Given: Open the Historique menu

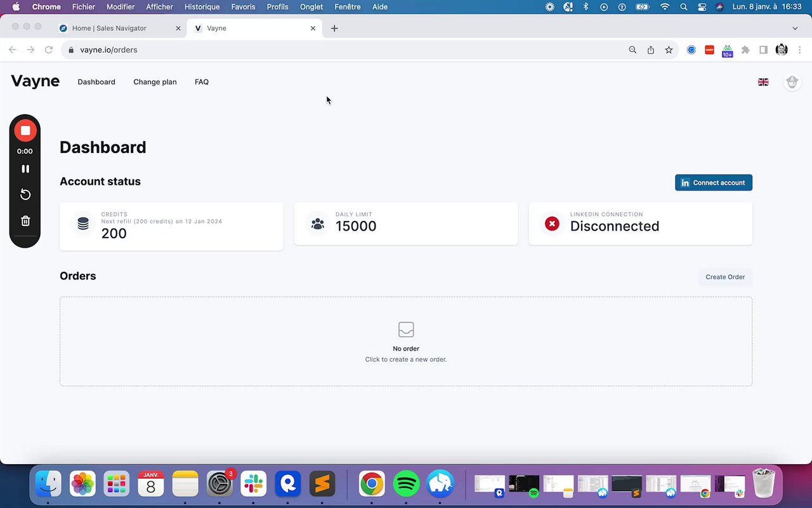Looking at the screenshot, I should click(x=202, y=7).
